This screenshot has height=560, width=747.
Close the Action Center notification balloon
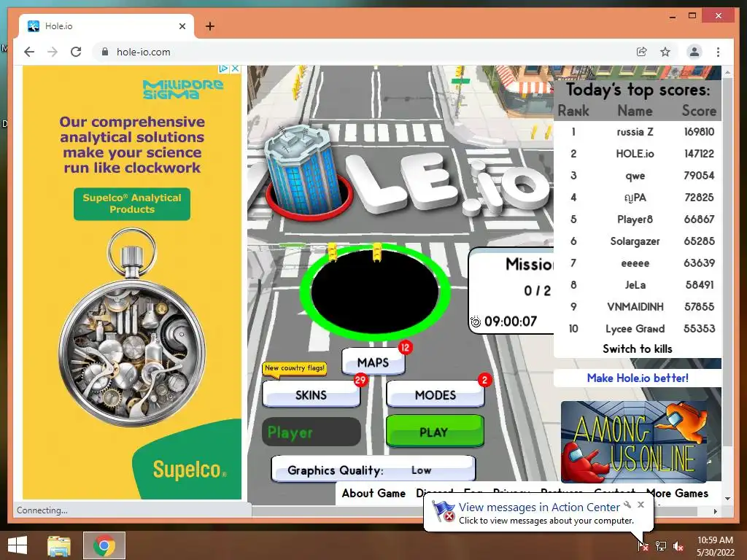(x=640, y=505)
